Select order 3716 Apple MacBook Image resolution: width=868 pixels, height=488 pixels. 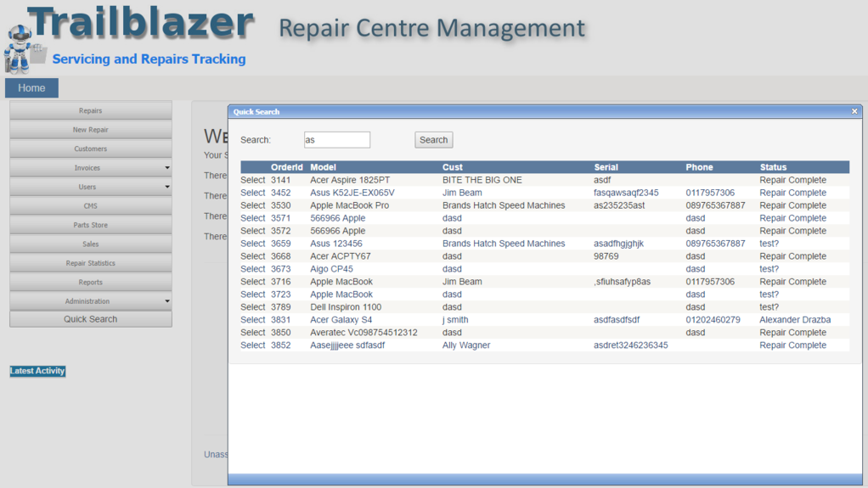tap(253, 282)
